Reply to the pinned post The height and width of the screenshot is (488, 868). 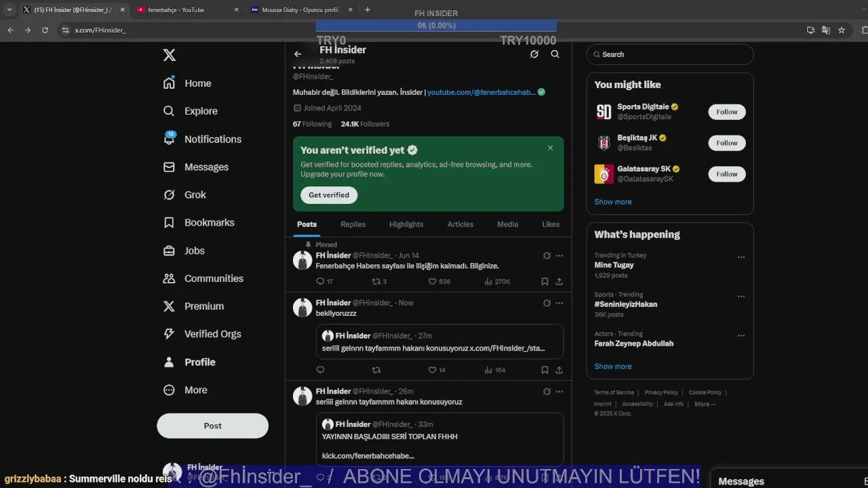pos(324,281)
